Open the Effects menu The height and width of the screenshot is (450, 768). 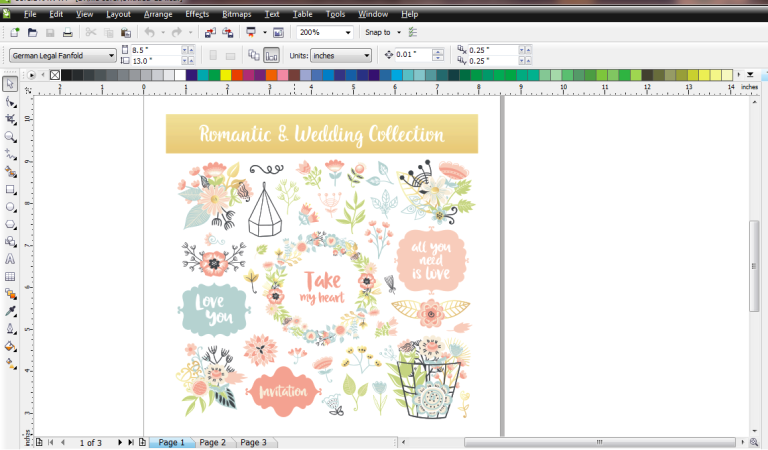197,14
